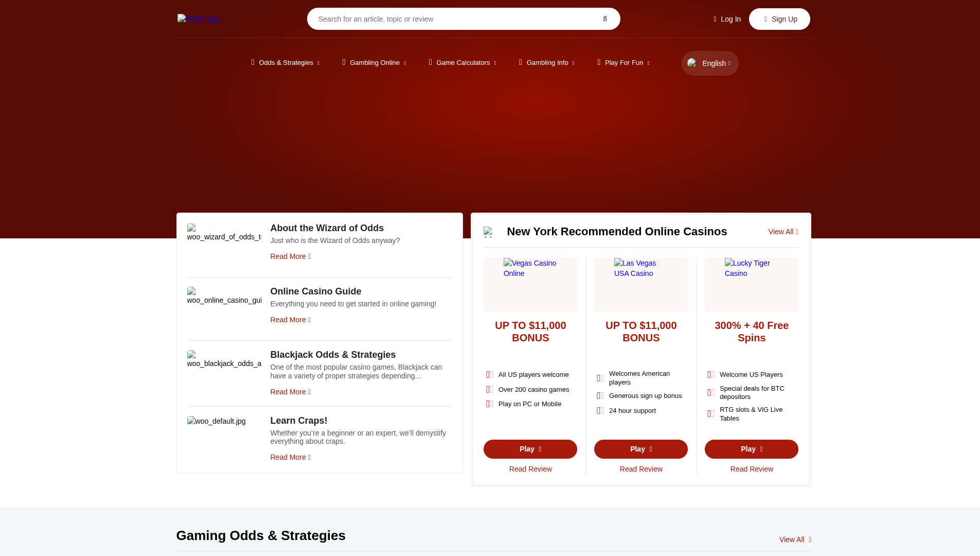Read More under Learn Craps!
980x556 pixels.
291,457
